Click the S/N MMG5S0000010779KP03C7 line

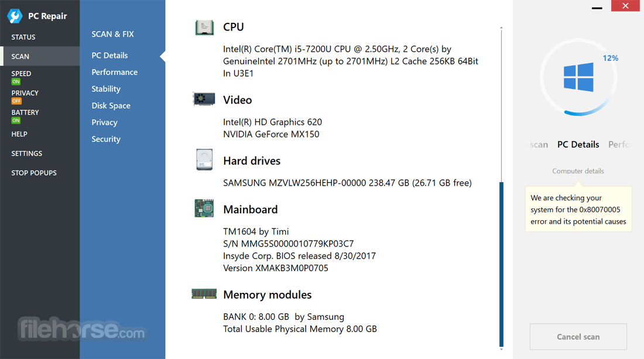[x=288, y=244]
